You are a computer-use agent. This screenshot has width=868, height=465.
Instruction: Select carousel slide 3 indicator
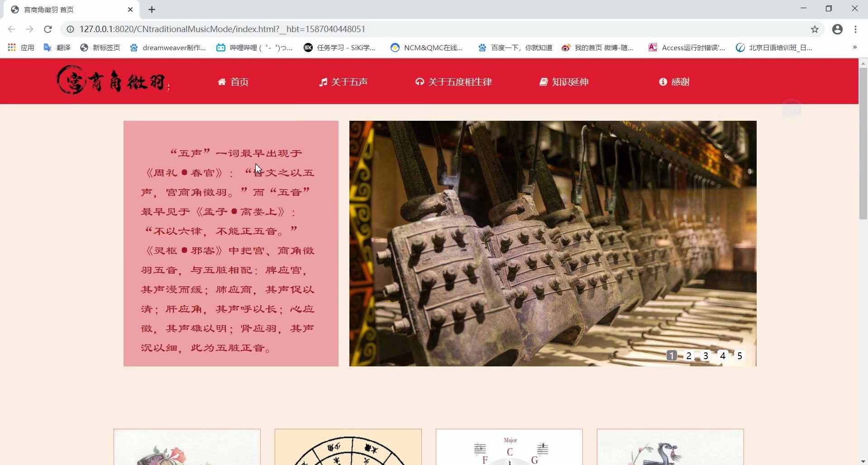tap(706, 356)
